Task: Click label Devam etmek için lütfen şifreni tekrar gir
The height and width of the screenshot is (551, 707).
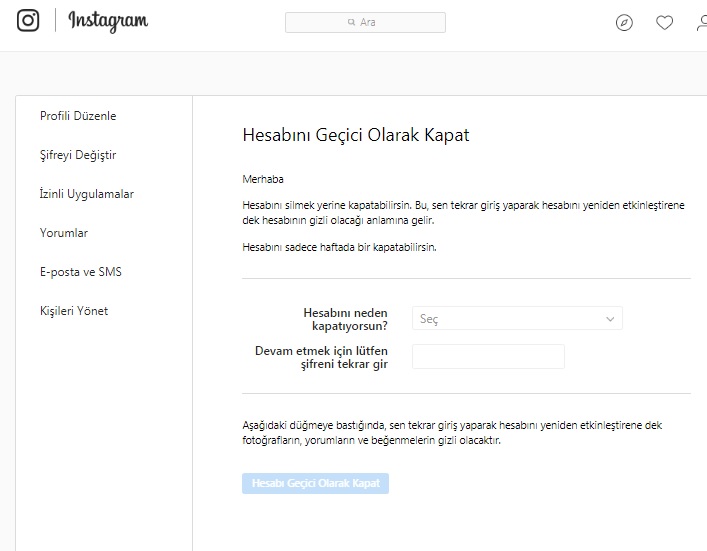Action: [321, 357]
